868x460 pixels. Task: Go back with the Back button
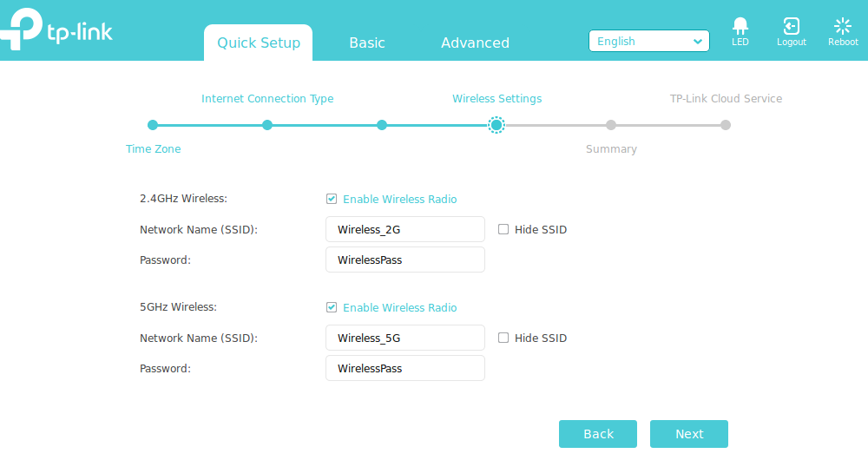coord(597,434)
